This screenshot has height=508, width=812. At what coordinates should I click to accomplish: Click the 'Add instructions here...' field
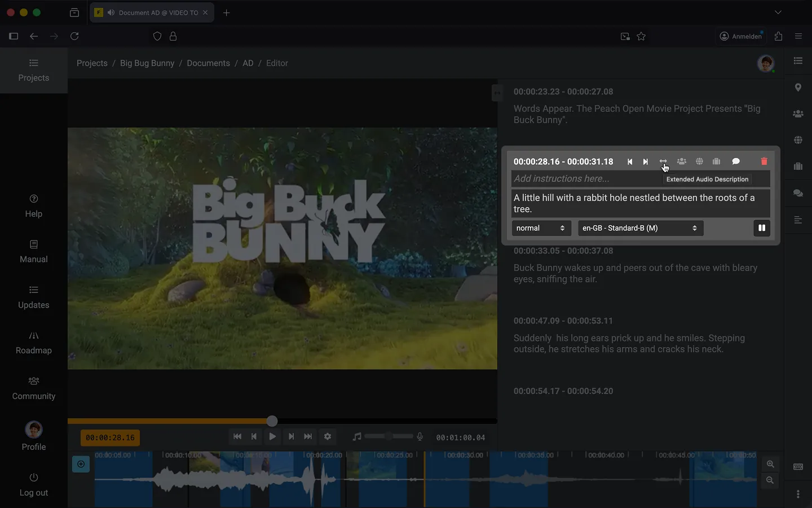(x=586, y=179)
